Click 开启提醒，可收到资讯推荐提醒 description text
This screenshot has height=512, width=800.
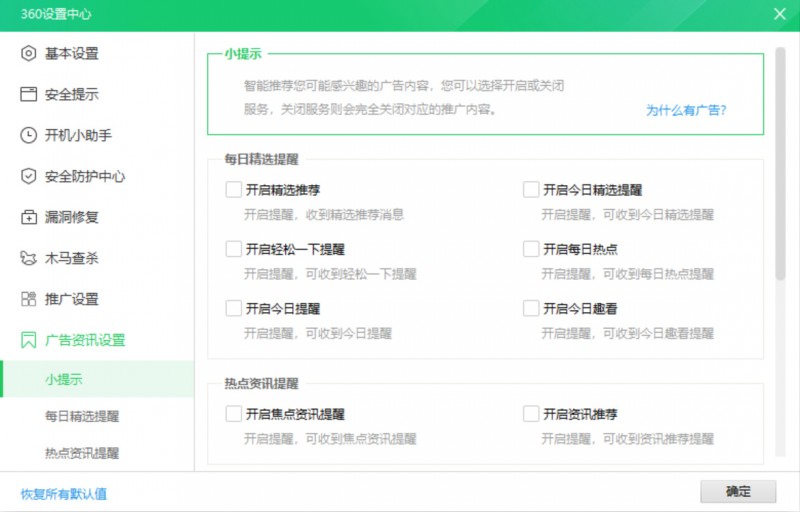(x=628, y=439)
